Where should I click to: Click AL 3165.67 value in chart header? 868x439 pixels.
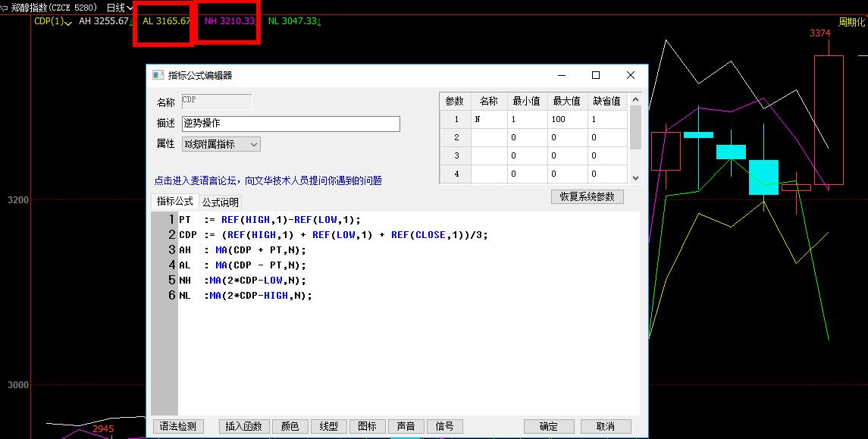point(167,21)
